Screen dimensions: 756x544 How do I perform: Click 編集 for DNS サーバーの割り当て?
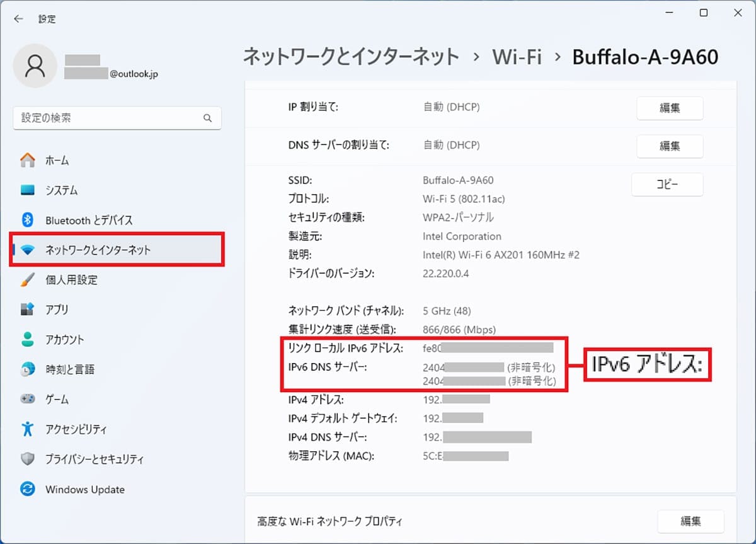click(670, 146)
